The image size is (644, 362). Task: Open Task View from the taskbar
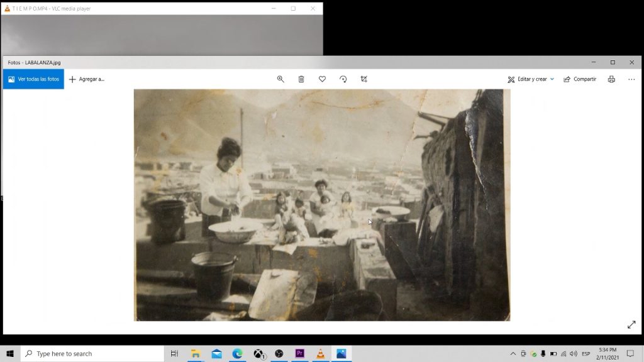tap(174, 353)
